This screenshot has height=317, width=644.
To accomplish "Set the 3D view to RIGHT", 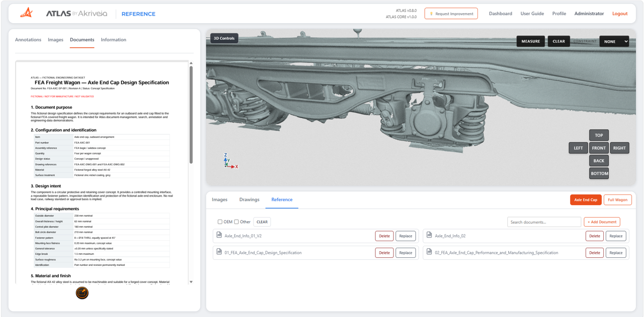I will click(x=620, y=148).
